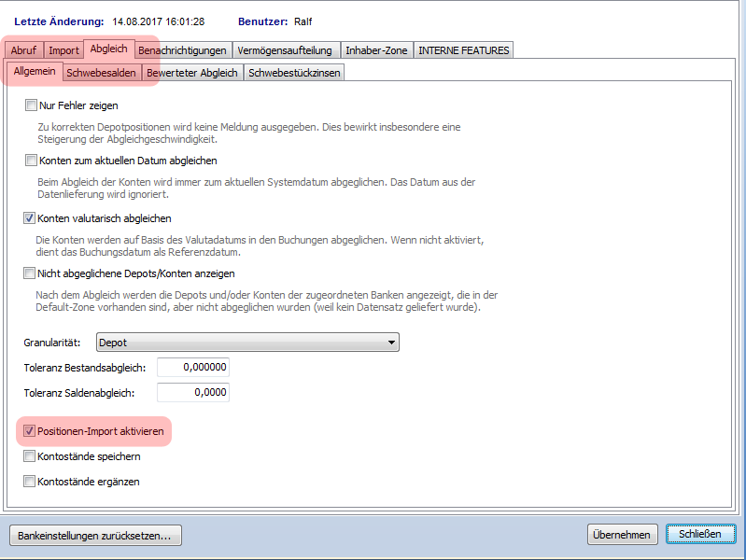Disable 'Positionen-Import aktivieren' checkbox
This screenshot has width=746, height=560.
coord(32,432)
